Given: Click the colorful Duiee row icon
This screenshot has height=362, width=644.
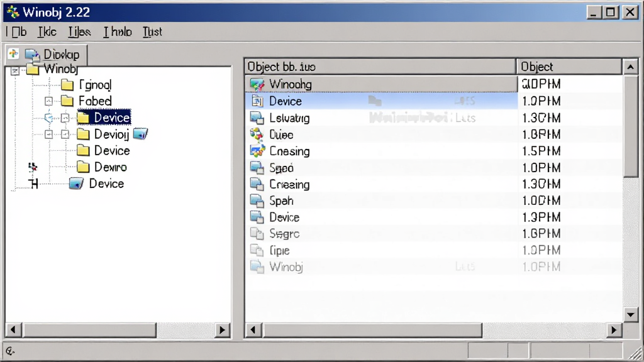Looking at the screenshot, I should tap(257, 134).
